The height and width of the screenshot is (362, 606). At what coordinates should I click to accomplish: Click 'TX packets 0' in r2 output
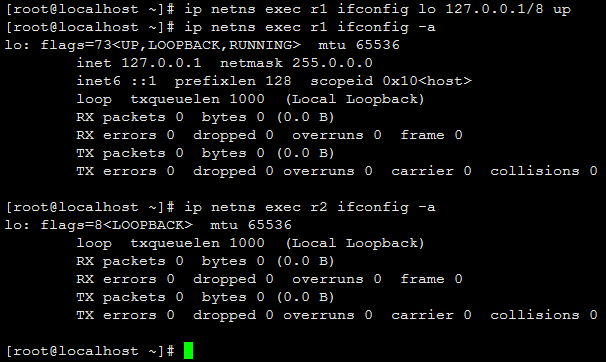(x=130, y=297)
